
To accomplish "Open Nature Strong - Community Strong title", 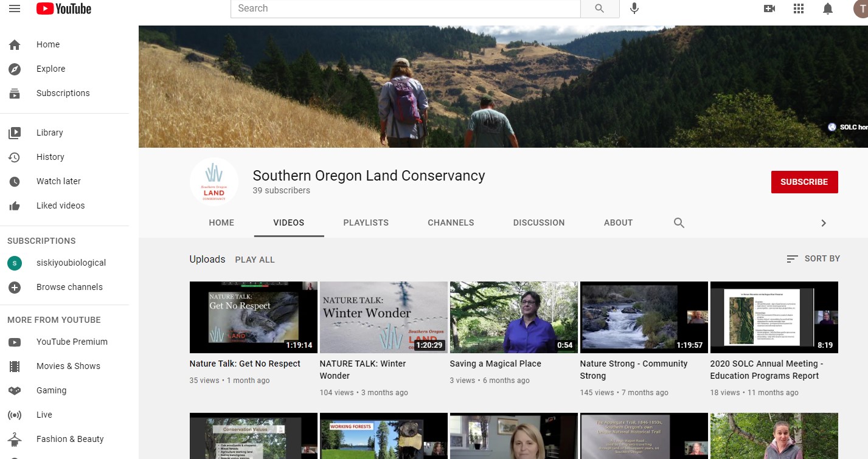I will [634, 370].
